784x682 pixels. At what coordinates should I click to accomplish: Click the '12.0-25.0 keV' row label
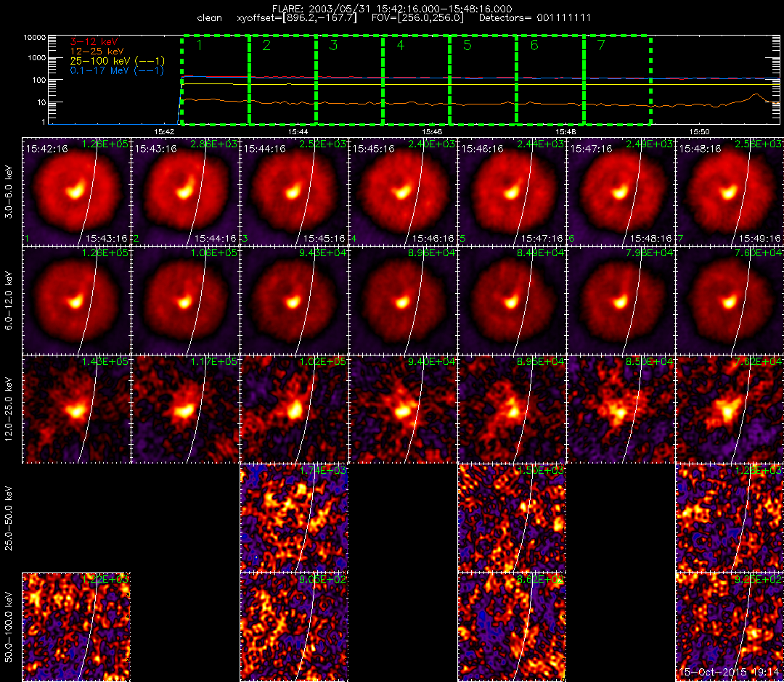(x=9, y=409)
